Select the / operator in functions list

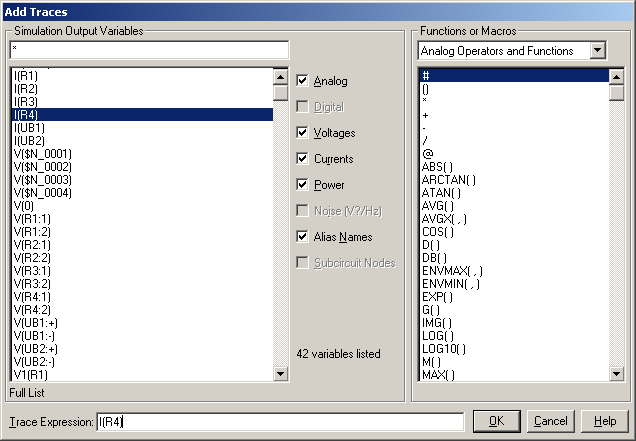(514, 141)
